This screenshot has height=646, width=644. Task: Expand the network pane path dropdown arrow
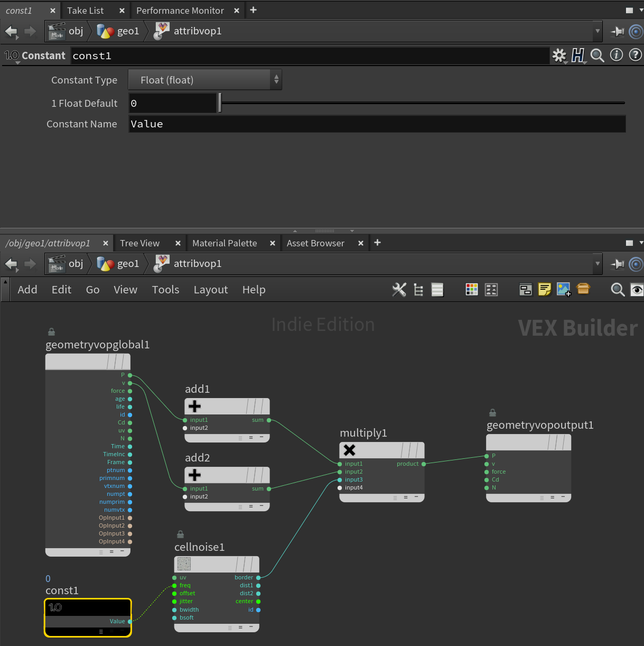click(598, 264)
